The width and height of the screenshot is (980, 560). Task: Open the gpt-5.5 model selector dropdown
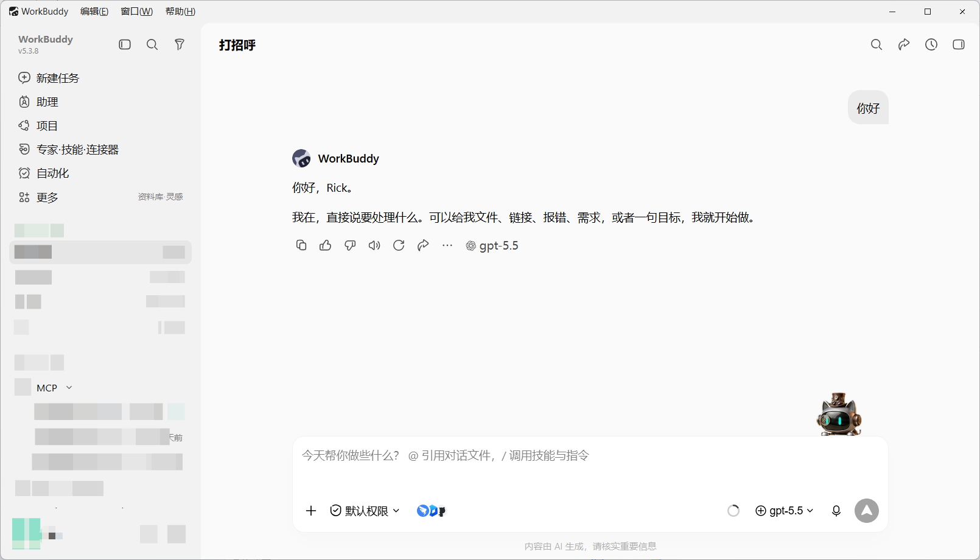click(x=784, y=511)
